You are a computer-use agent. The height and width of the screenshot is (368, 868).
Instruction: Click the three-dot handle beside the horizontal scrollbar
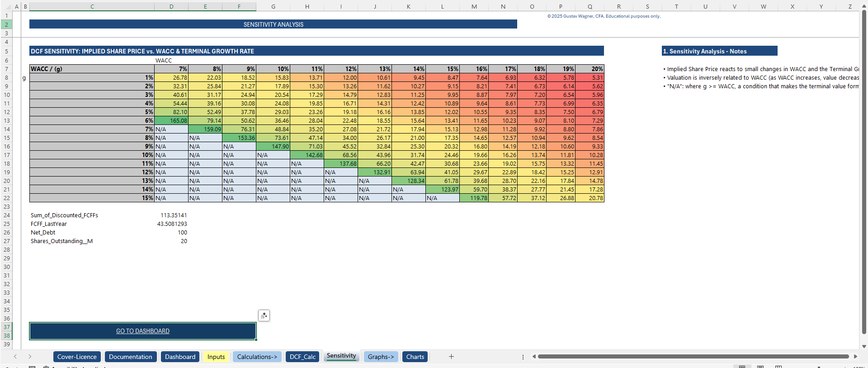coord(523,357)
